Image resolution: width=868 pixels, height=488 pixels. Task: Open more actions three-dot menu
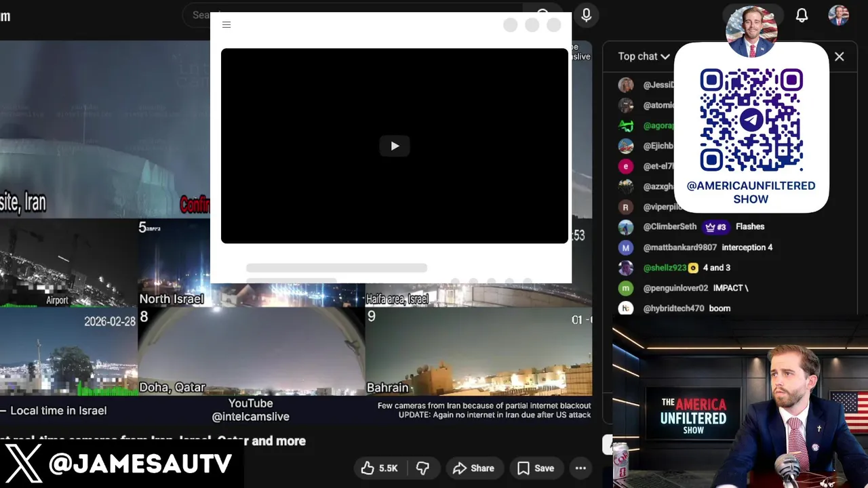580,468
